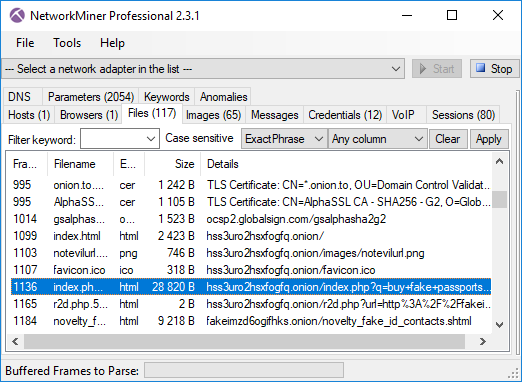The image size is (522, 382).
Task: Click the 28 820 B size cell
Action: point(173,287)
